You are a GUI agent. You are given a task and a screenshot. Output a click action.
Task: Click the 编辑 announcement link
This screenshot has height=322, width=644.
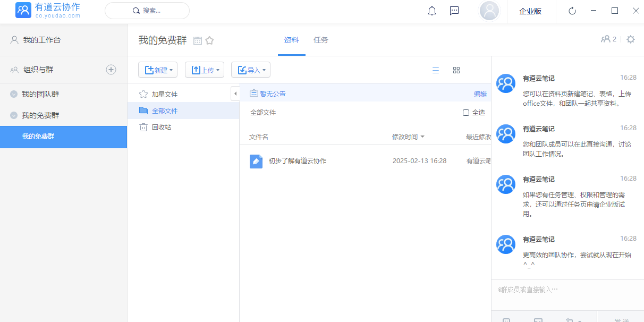[x=480, y=94]
